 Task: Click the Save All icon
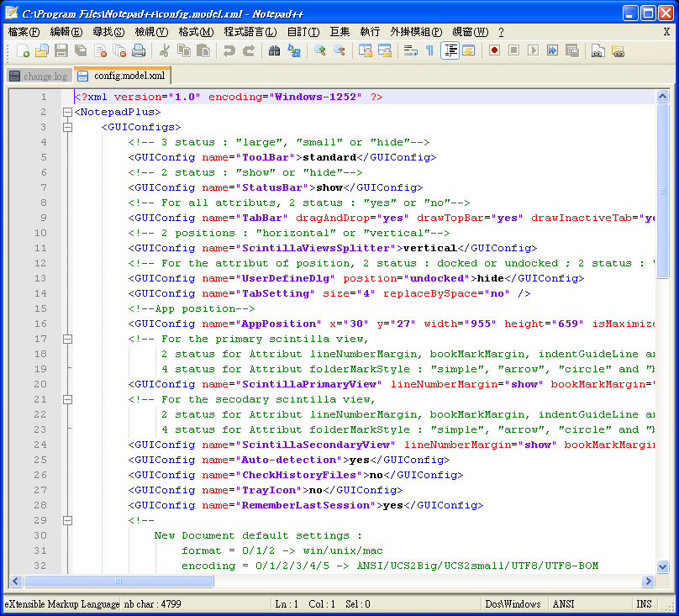pyautogui.click(x=81, y=50)
